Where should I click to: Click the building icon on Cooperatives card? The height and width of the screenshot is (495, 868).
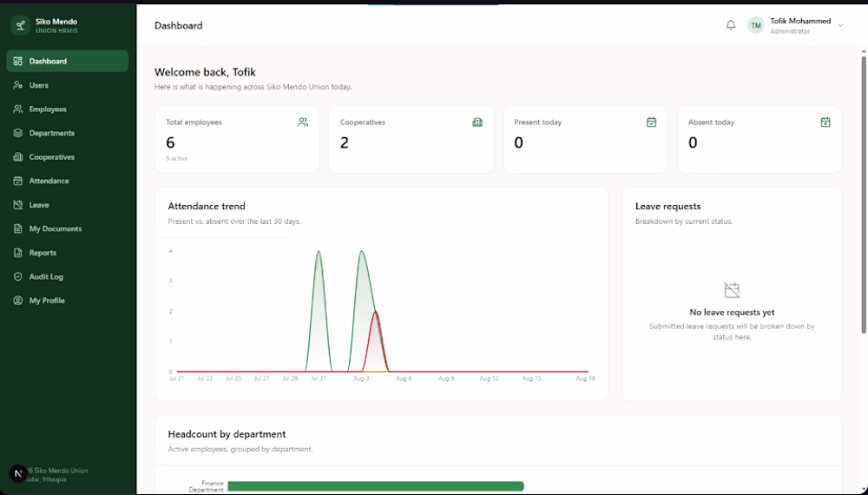477,122
